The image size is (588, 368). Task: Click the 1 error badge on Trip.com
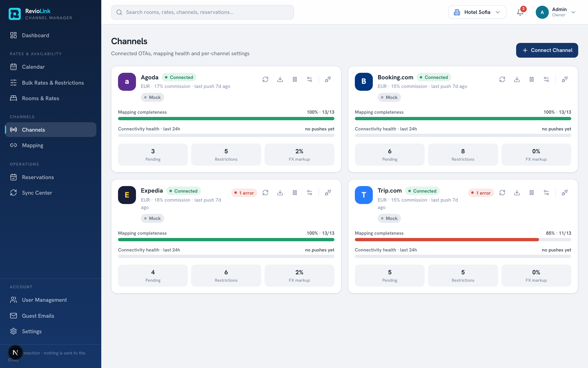[x=481, y=193]
